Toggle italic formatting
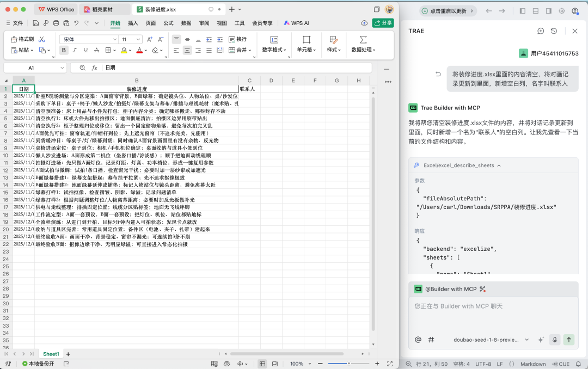 pos(74,50)
